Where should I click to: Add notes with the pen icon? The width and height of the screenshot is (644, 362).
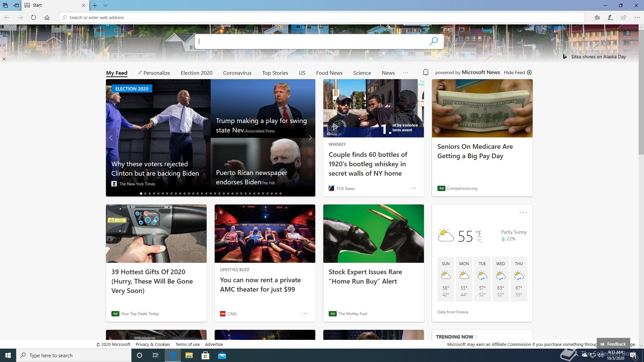(610, 17)
